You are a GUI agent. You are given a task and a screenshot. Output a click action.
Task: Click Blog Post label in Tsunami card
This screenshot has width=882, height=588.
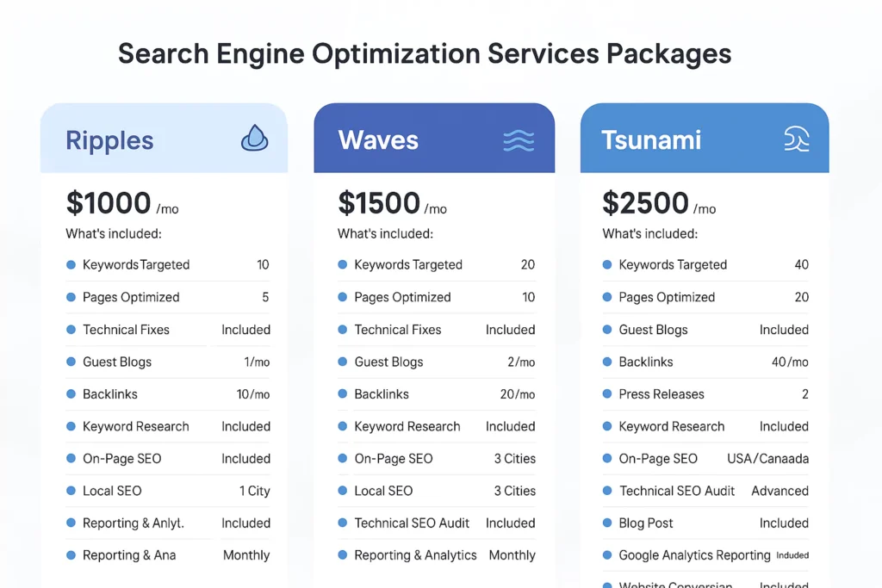coord(646,523)
